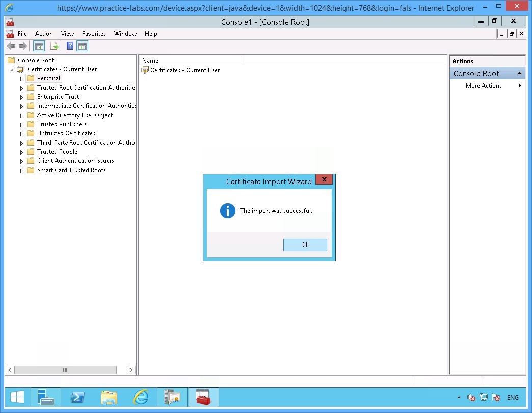Click the horizontal scrollbar under the tree pane

coord(64,370)
